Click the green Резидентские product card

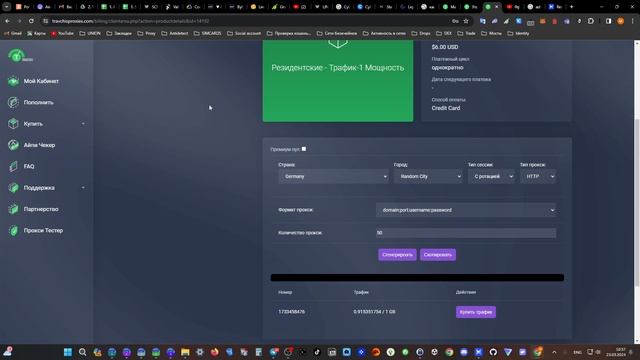(x=338, y=80)
